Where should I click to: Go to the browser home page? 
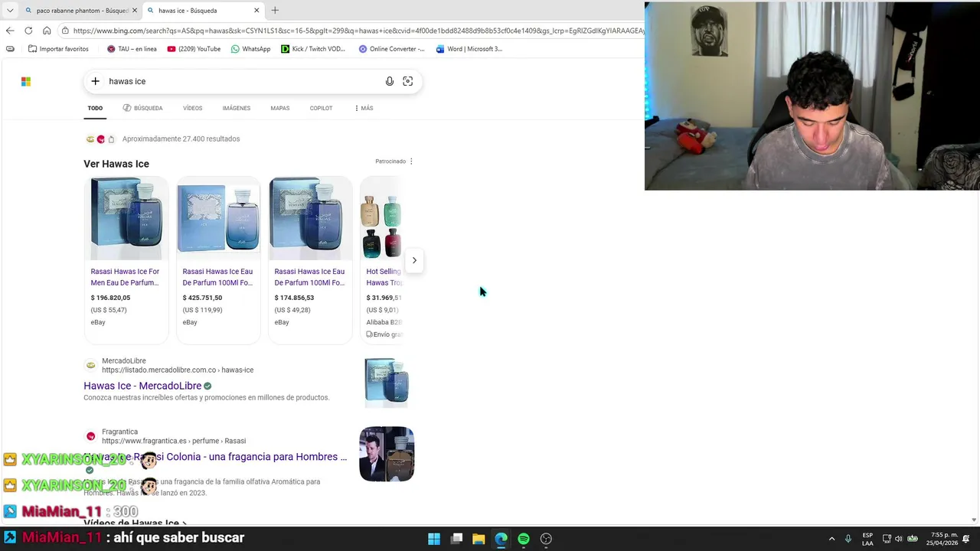pyautogui.click(x=47, y=31)
